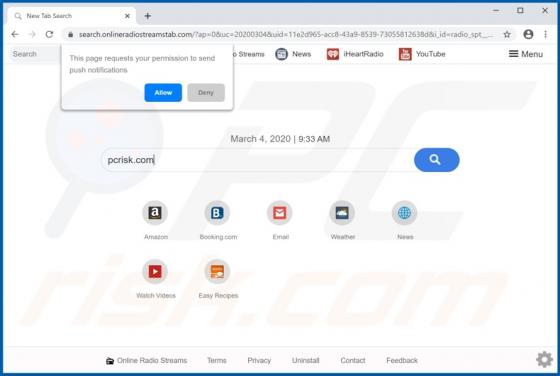Open the Privacy footer link
This screenshot has width=560, height=376.
pos(259,360)
